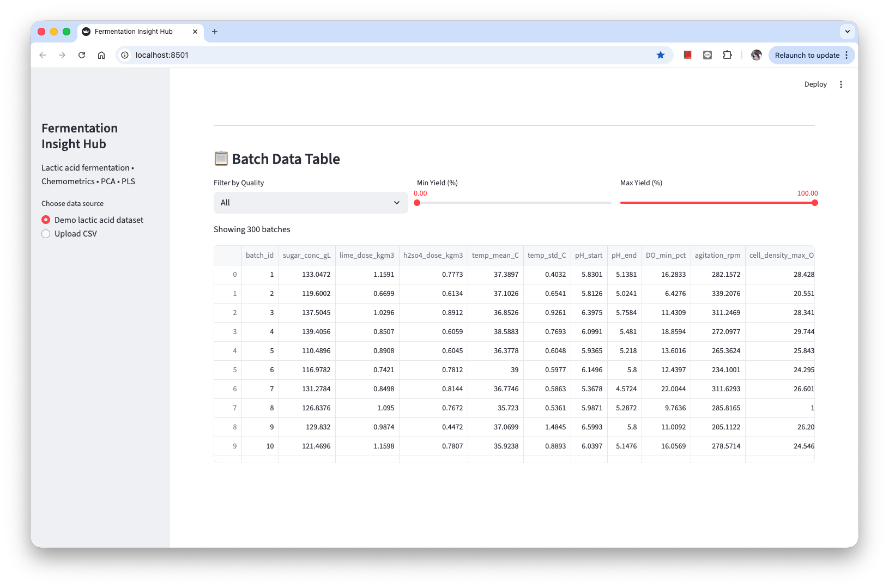Click the DO_min_pct column header
Screen dimensions: 889x588
(x=666, y=255)
